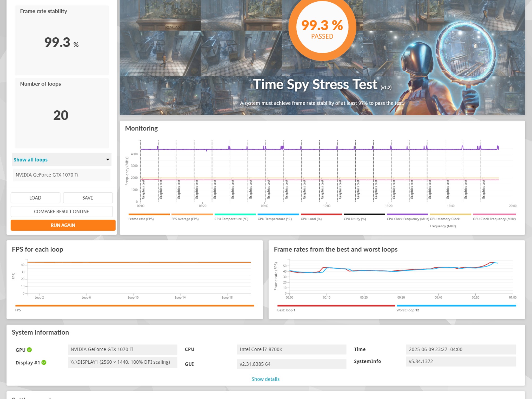
Task: Hide the GPU Load (%) series
Action: (321, 215)
